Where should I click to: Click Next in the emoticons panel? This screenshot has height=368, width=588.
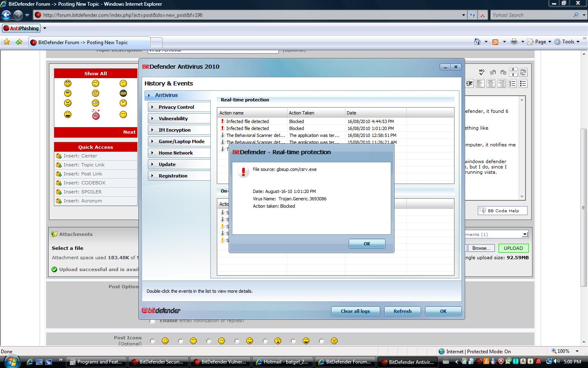(129, 132)
